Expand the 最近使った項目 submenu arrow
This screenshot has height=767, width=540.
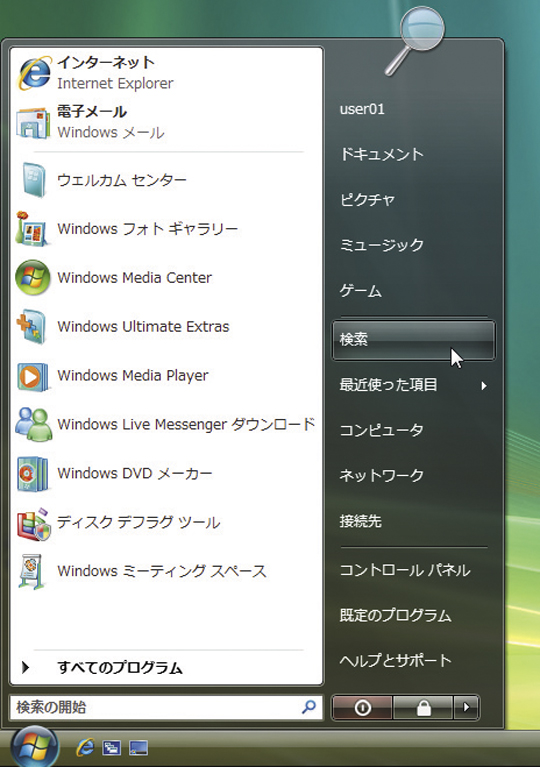point(483,385)
